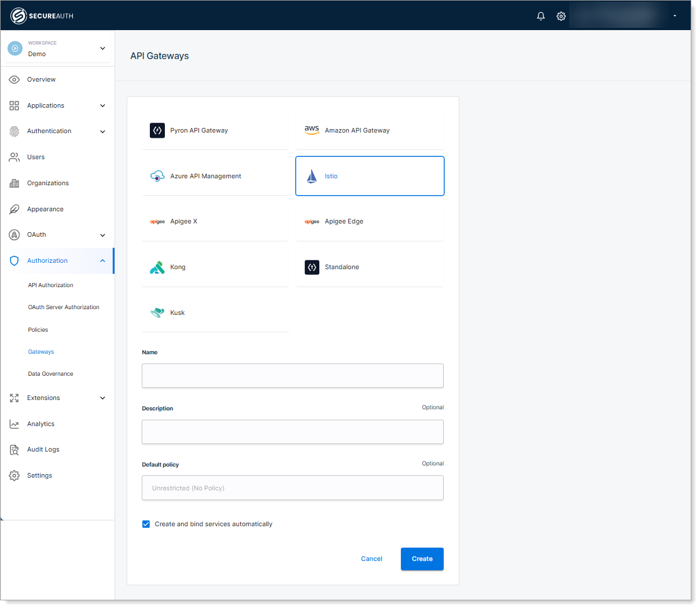
Task: Click the Name input field
Action: [x=293, y=376]
